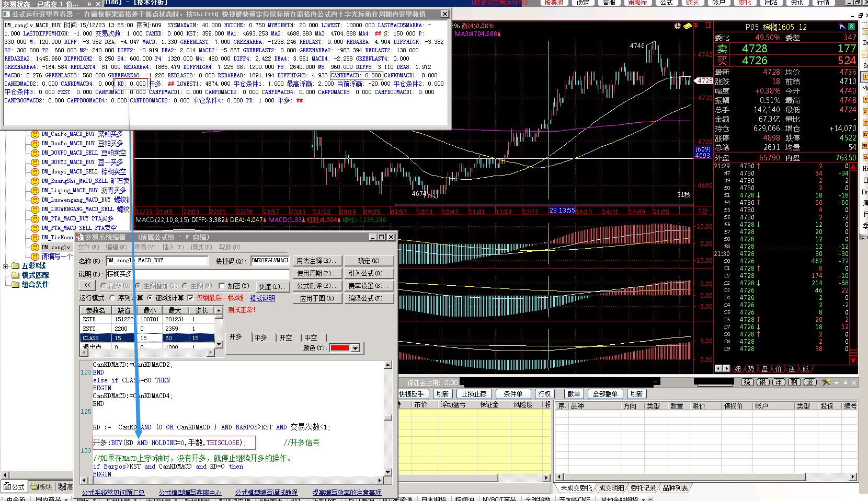Click the 编译公式 compile button
The image size is (868, 501).
point(368,298)
